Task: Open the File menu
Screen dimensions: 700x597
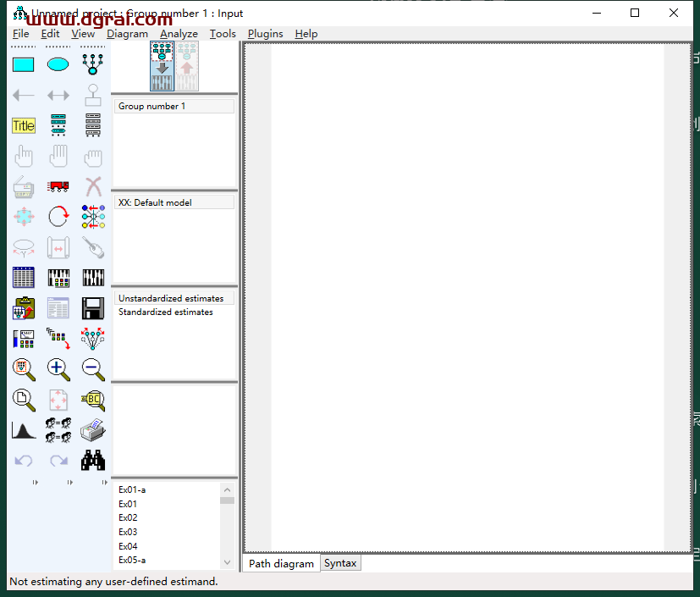Action: 20,34
